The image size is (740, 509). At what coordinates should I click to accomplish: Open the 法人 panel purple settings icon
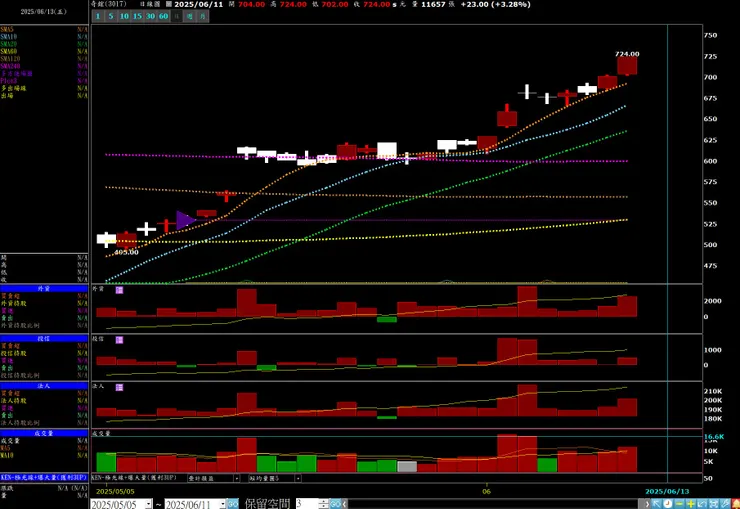pyautogui.click(x=119, y=387)
